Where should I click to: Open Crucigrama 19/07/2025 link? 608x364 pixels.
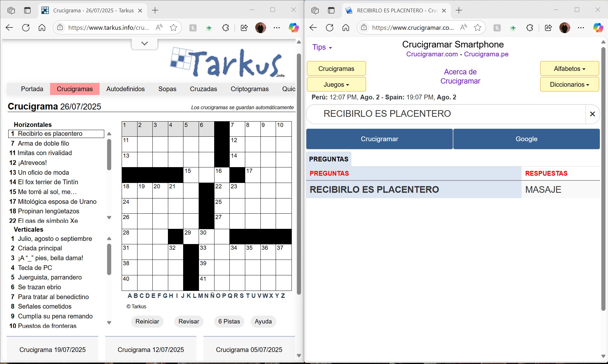tap(53, 350)
